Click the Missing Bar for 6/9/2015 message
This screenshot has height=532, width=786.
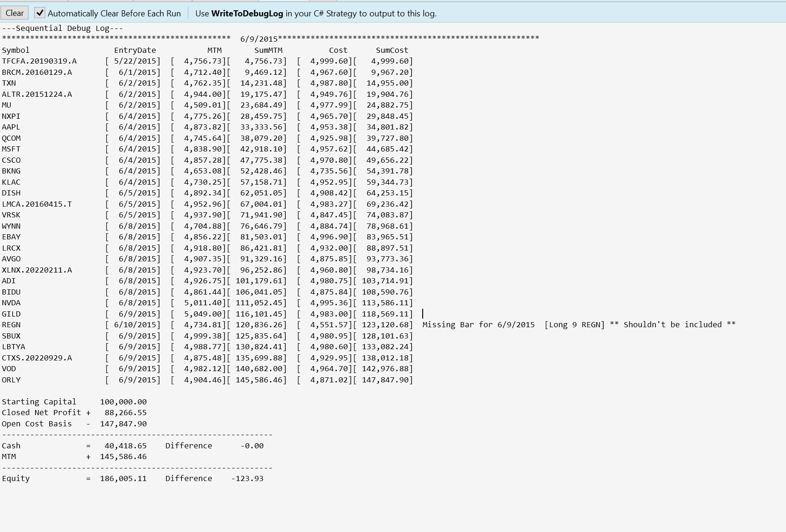pyautogui.click(x=478, y=325)
